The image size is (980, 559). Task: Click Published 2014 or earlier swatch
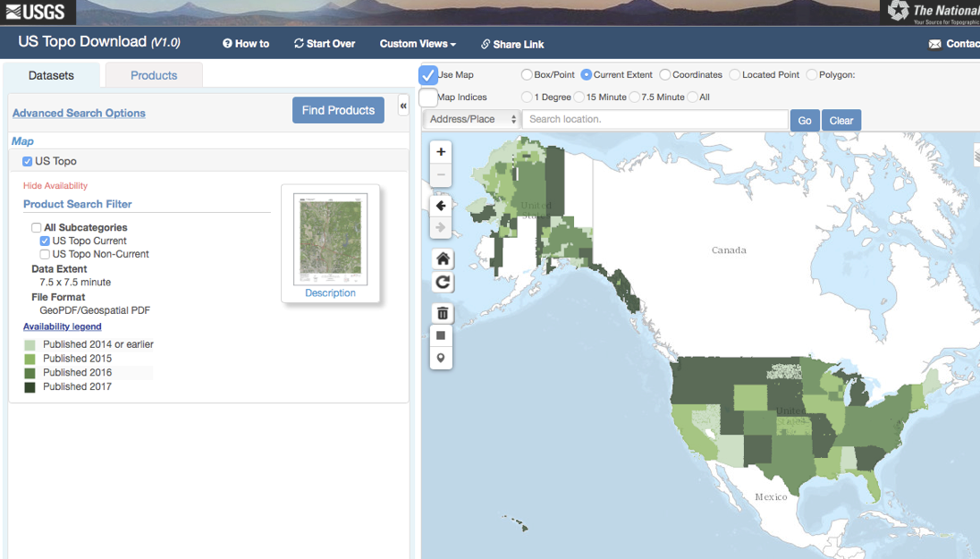click(x=30, y=345)
